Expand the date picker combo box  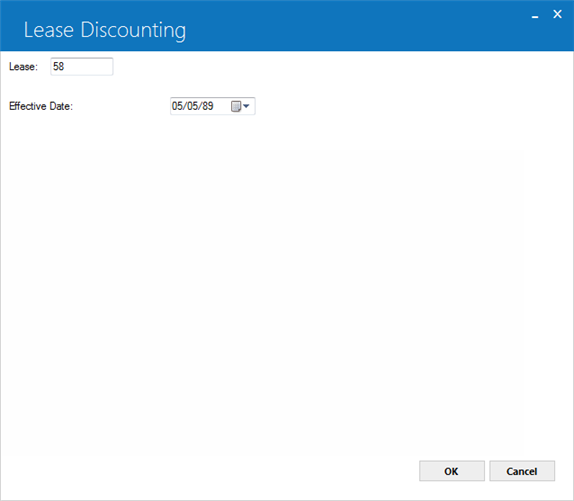coord(246,106)
